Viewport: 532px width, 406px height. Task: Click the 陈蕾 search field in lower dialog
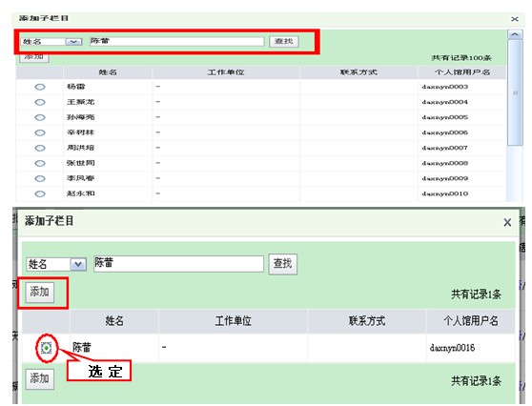(179, 264)
